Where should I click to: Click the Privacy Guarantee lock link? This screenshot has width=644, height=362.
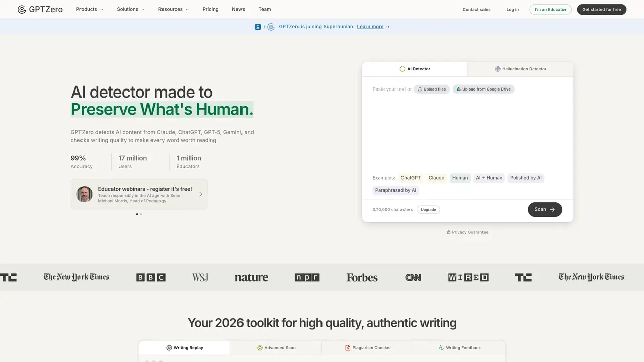pyautogui.click(x=467, y=232)
